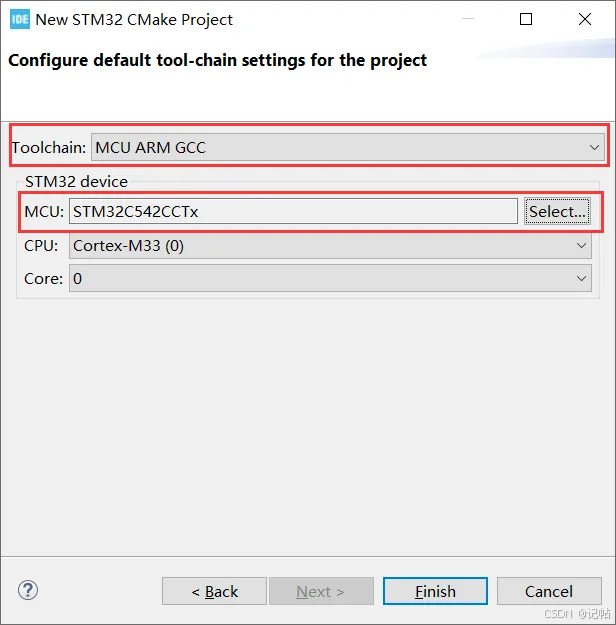Viewport: 616px width, 625px height.
Task: Click the 'CPU:' label
Action: click(x=41, y=246)
